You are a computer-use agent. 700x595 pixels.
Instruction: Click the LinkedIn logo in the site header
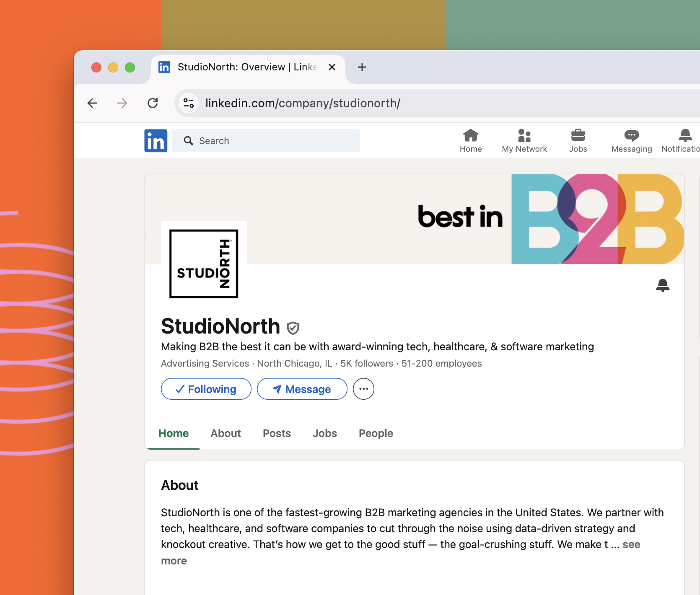click(156, 141)
